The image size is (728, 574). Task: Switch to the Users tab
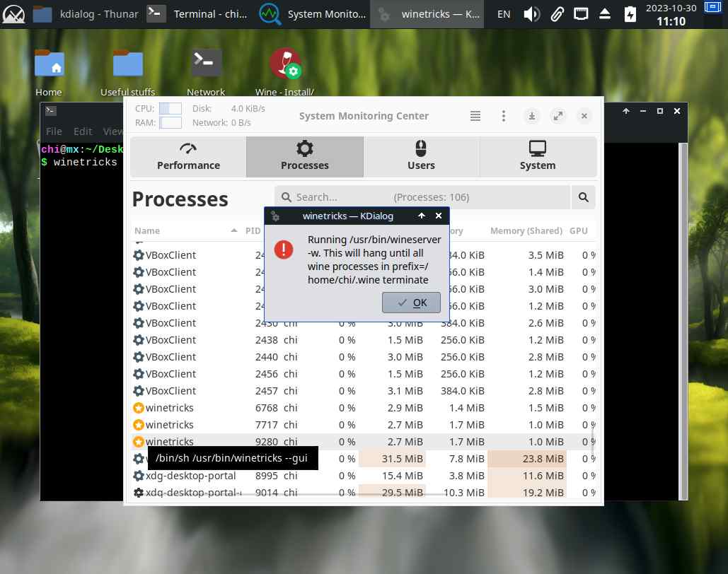point(421,157)
